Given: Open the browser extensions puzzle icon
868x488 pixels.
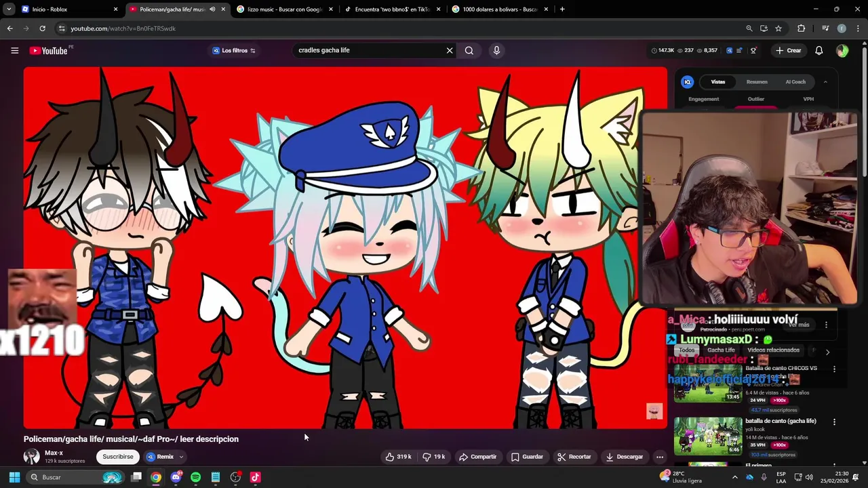Looking at the screenshot, I should (801, 28).
